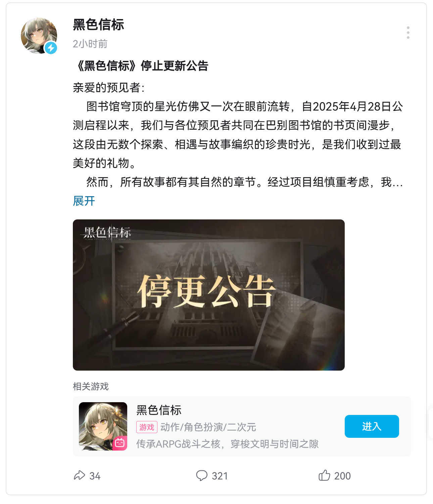Screen dimensions: 433x504
Task: Like the post with thumbs-up icon
Action: pos(324,475)
